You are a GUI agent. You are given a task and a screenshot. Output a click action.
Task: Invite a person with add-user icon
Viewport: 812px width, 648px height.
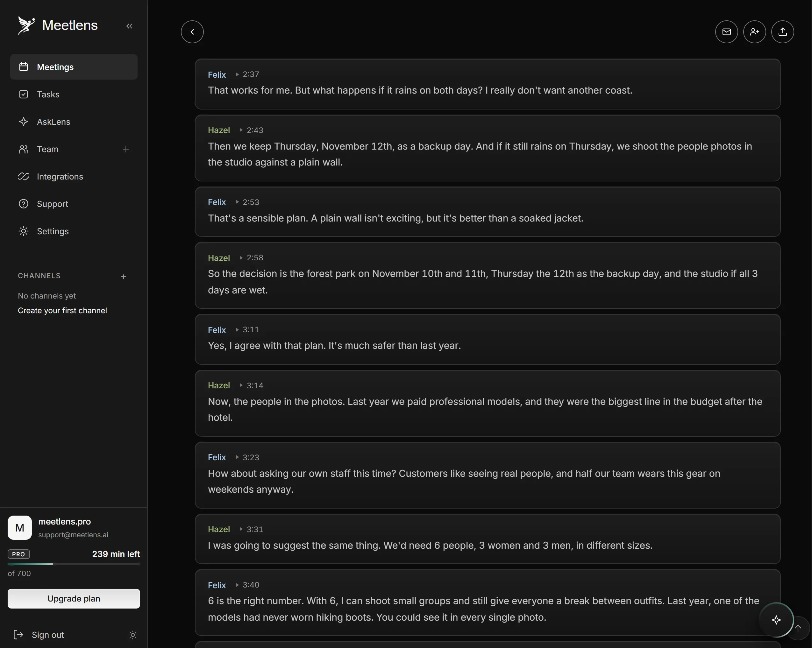754,32
